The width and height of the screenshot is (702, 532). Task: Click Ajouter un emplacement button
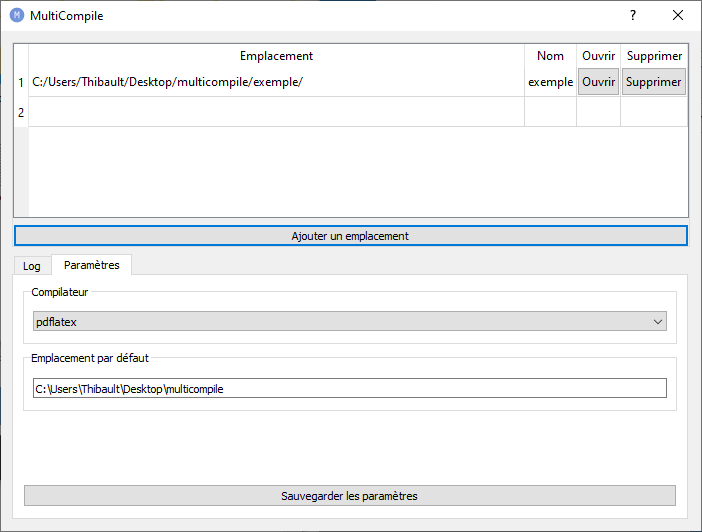click(x=350, y=236)
